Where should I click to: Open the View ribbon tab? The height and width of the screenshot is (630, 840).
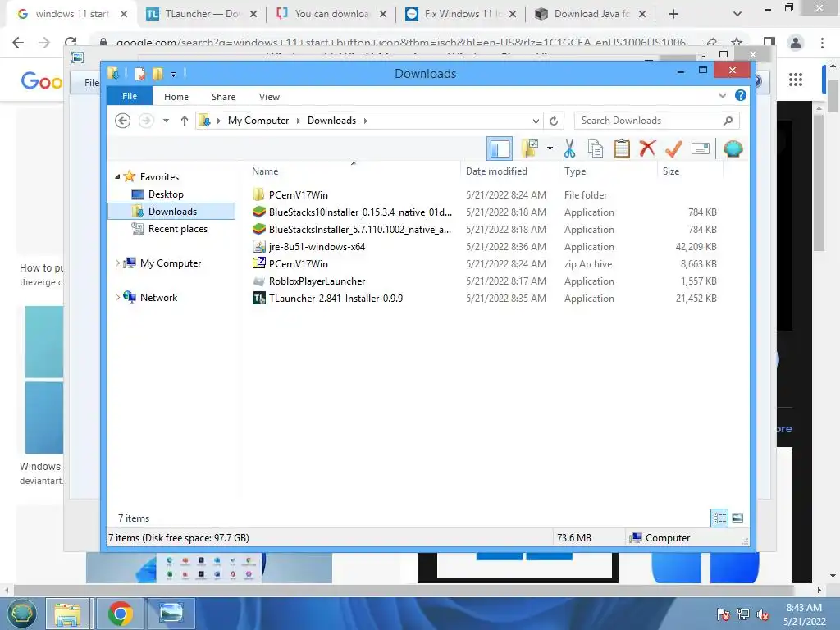coord(269,97)
